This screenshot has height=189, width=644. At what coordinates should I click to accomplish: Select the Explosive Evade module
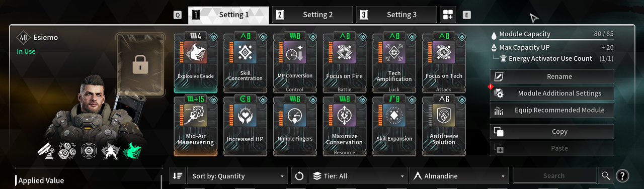point(196,62)
